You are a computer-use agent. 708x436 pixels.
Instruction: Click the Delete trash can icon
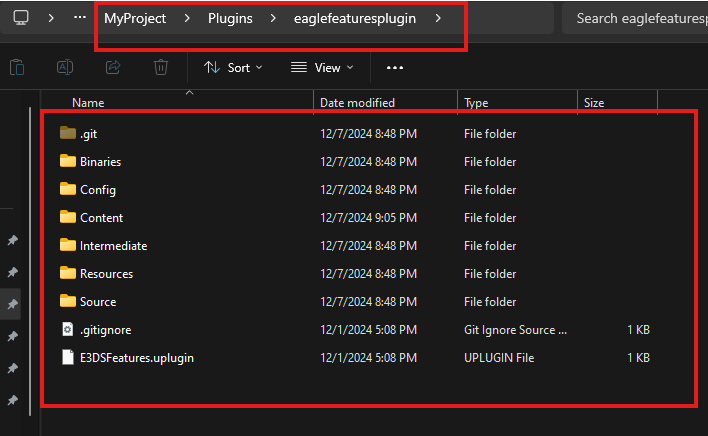coord(160,67)
